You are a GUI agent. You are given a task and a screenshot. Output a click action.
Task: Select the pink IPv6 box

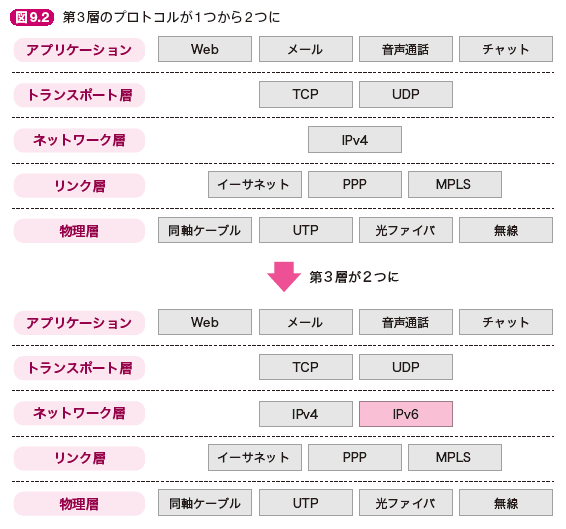click(406, 414)
